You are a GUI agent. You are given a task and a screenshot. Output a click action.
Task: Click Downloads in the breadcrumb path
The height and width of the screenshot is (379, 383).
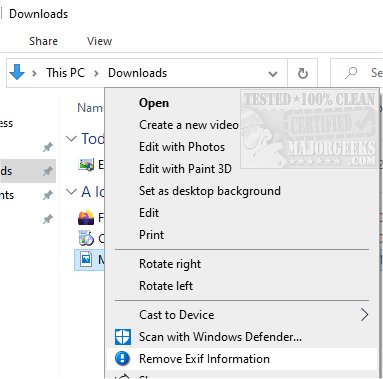(137, 73)
